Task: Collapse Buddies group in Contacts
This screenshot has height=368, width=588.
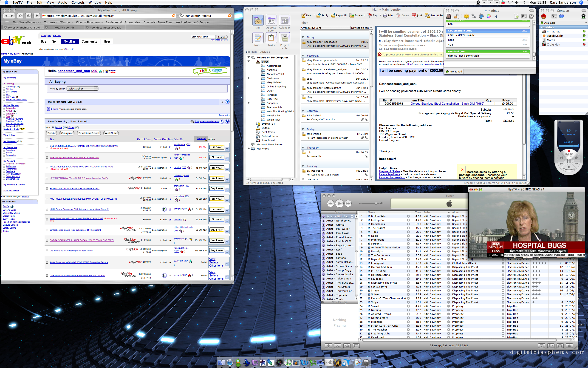Action: coord(541,27)
